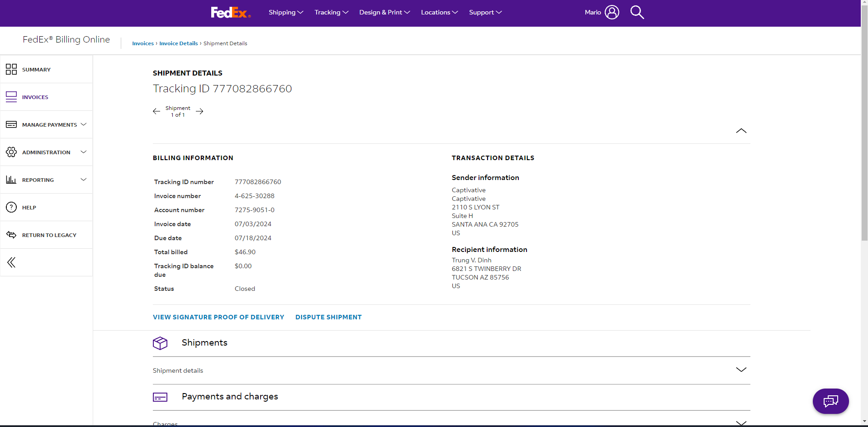Click the Mario account name
Image resolution: width=868 pixels, height=427 pixels.
click(593, 12)
